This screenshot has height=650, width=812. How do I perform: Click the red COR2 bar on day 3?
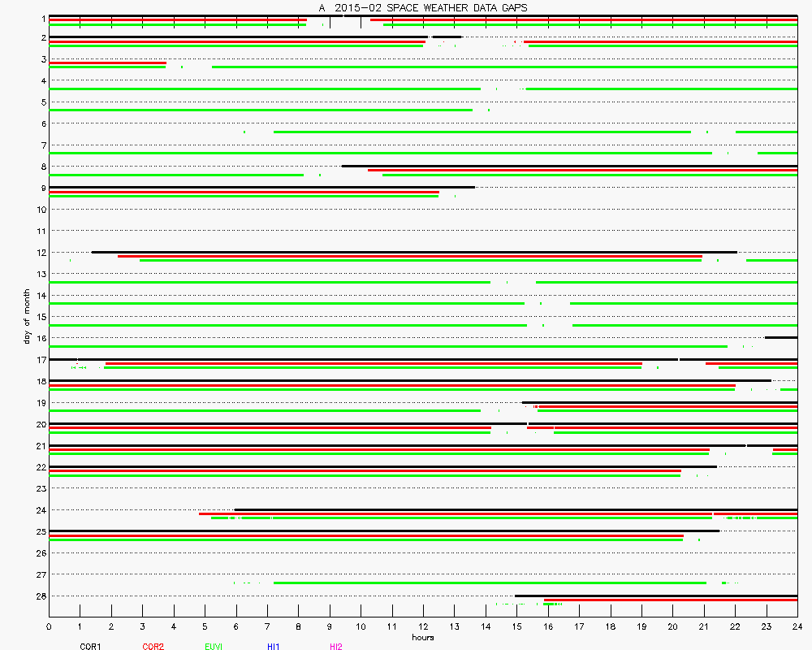[107, 63]
